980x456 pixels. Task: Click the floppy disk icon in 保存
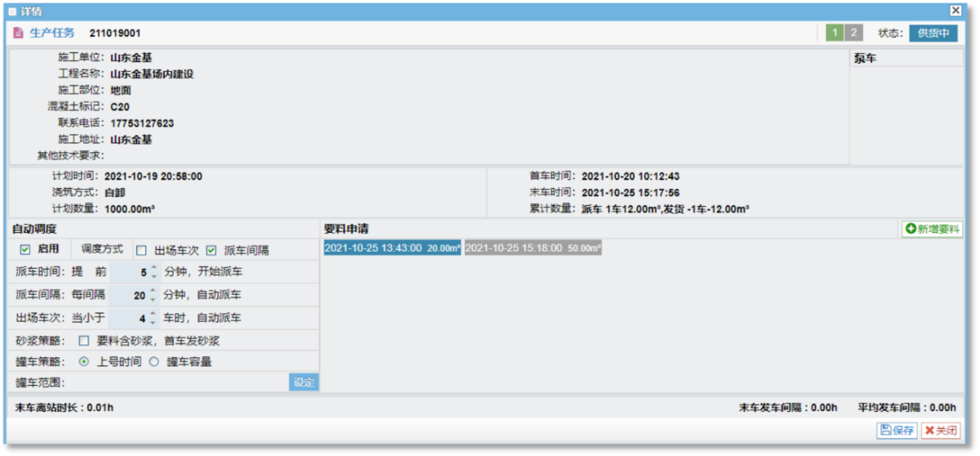884,431
